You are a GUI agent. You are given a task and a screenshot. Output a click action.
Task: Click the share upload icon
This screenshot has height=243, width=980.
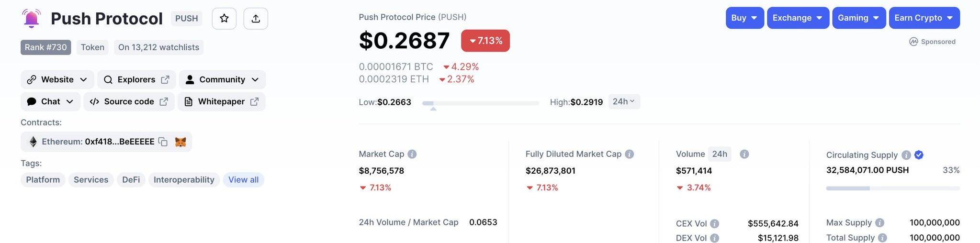[256, 19]
